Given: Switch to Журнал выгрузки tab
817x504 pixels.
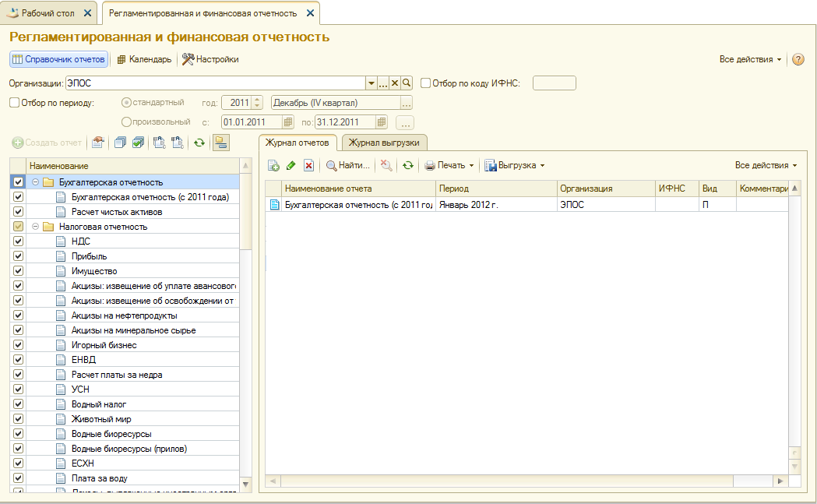Looking at the screenshot, I should 384,143.
